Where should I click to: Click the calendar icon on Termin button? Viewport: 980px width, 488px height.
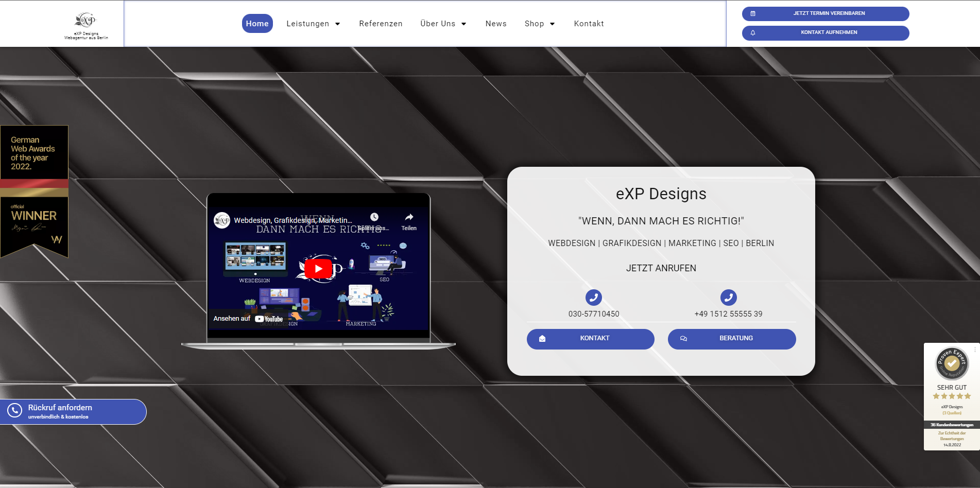point(753,13)
